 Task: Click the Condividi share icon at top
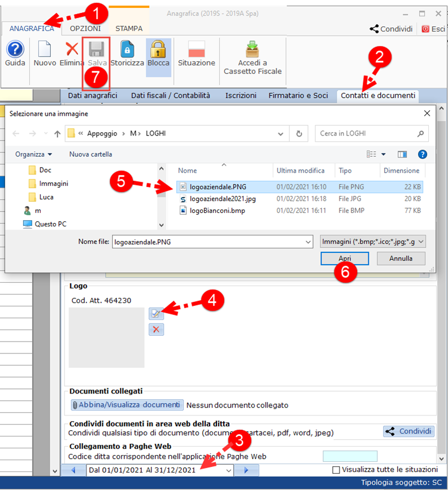click(x=374, y=29)
